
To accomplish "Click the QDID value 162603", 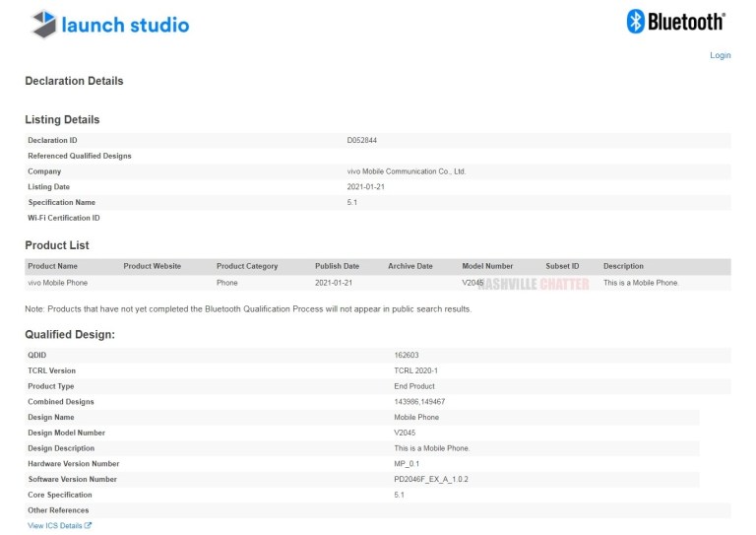I will [x=406, y=355].
